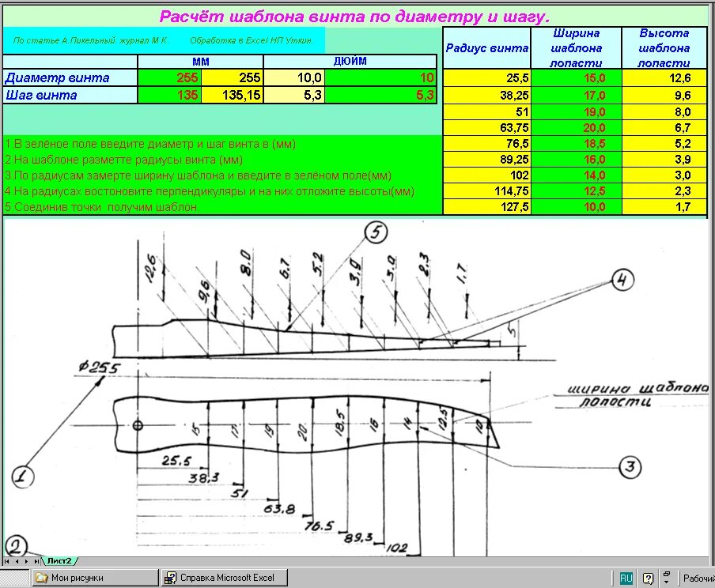The image size is (715, 588).
Task: Select blade height cell 12,6
Action: point(664,78)
